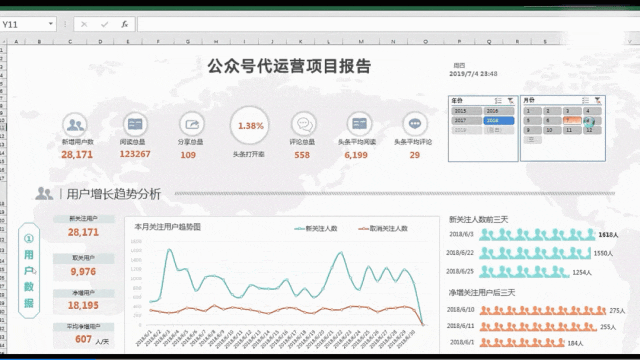This screenshot has height=360, width=640.
Task: Click column header M
Action: pyautogui.click(x=361, y=41)
